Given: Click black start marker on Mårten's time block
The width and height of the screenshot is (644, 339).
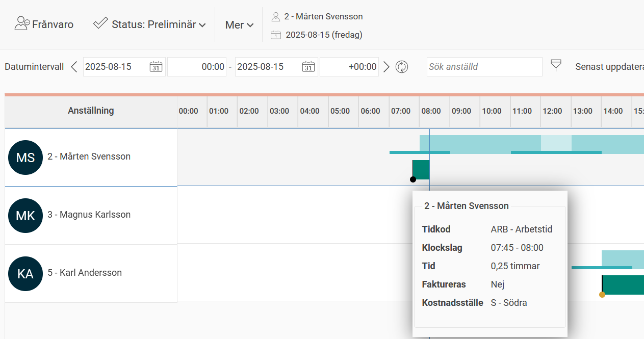Looking at the screenshot, I should [x=413, y=179].
